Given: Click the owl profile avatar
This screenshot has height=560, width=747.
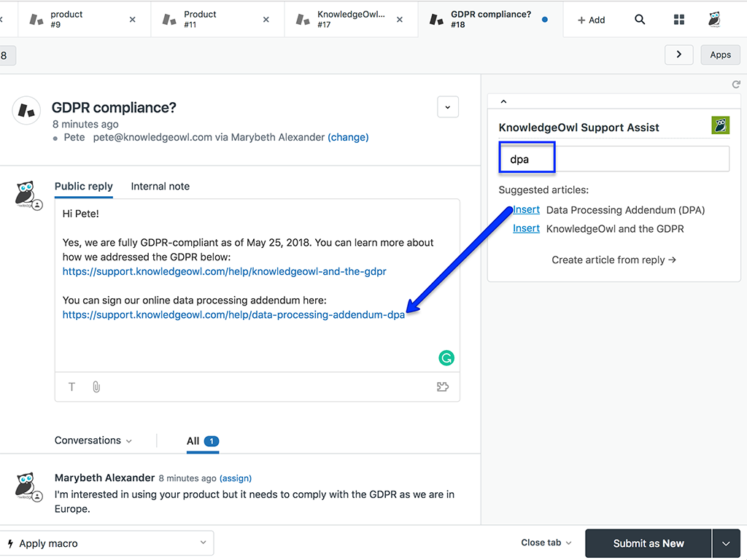Looking at the screenshot, I should pyautogui.click(x=714, y=20).
